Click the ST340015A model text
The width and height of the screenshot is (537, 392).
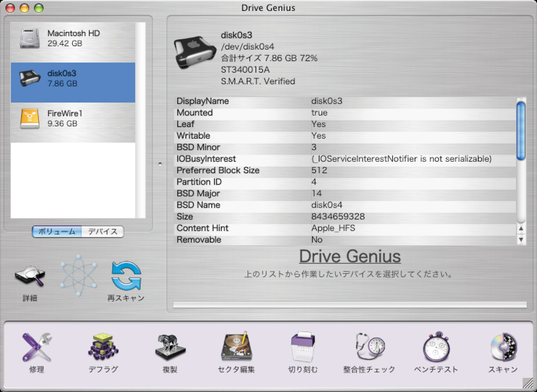245,70
